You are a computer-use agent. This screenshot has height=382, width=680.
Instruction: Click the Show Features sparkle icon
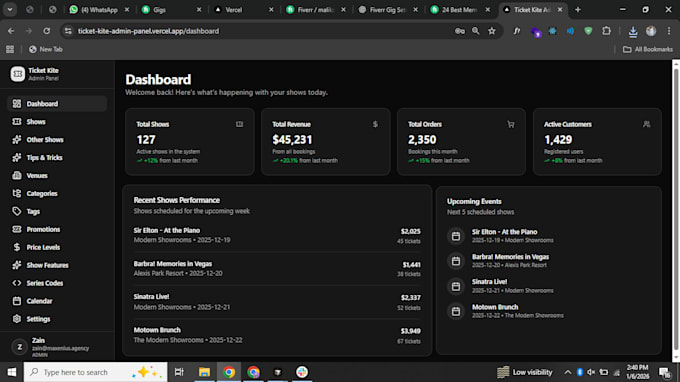click(16, 265)
